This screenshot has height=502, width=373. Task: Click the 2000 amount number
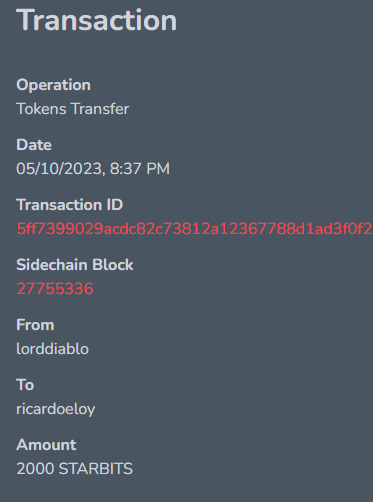(35, 469)
